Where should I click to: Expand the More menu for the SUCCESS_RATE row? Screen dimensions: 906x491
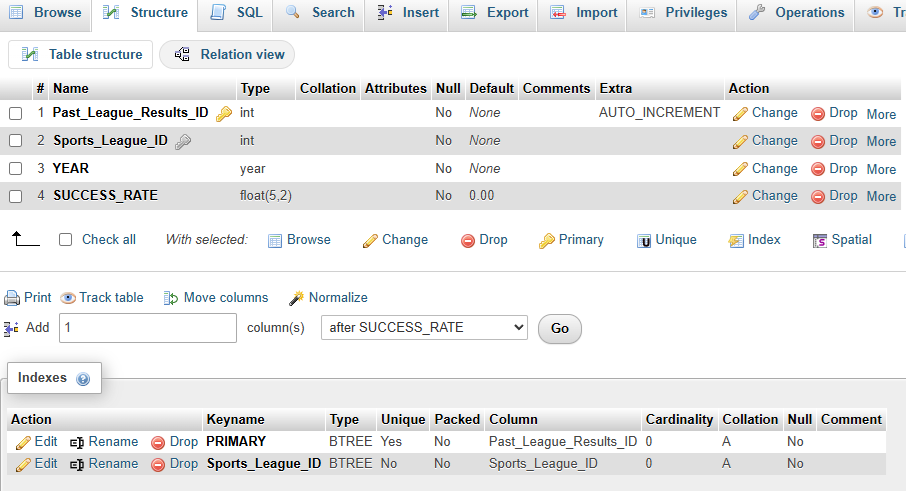click(881, 196)
